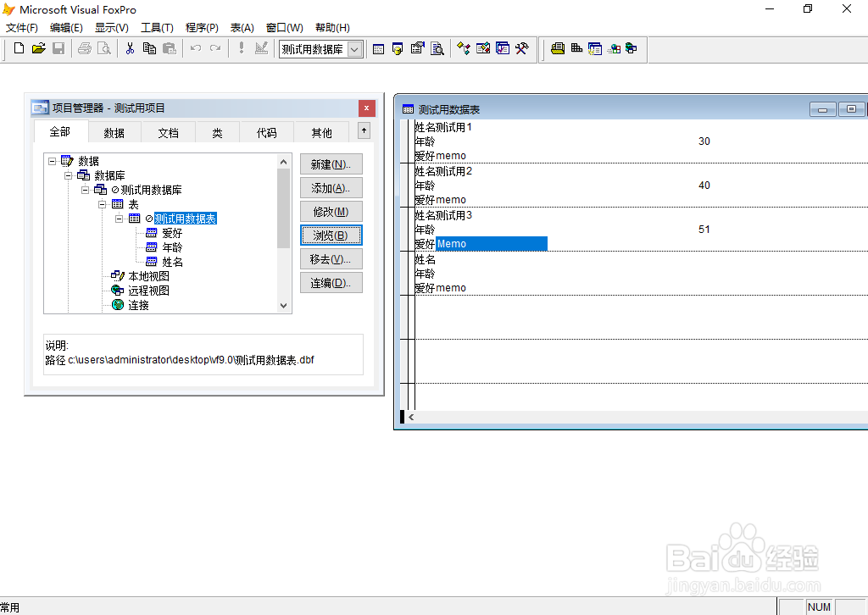The image size is (868, 615).
Task: Open the Document View magnifier icon
Action: [x=437, y=48]
